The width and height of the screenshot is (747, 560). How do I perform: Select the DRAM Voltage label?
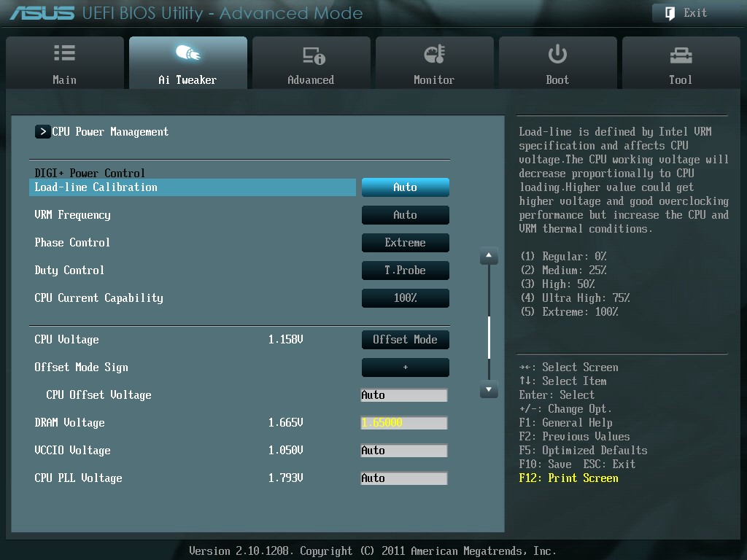(69, 422)
